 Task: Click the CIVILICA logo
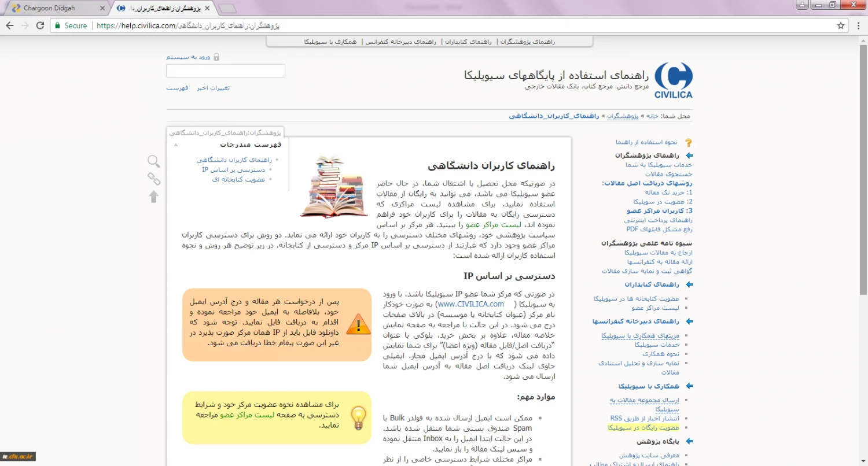673,80
